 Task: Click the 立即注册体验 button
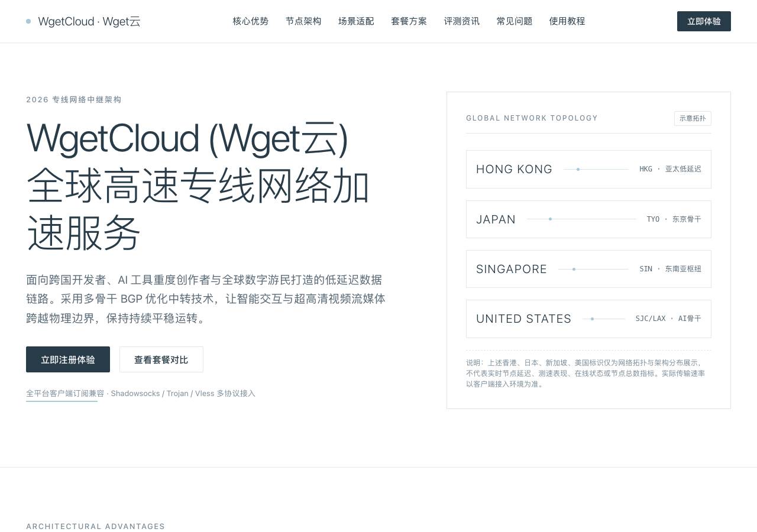[x=68, y=359]
